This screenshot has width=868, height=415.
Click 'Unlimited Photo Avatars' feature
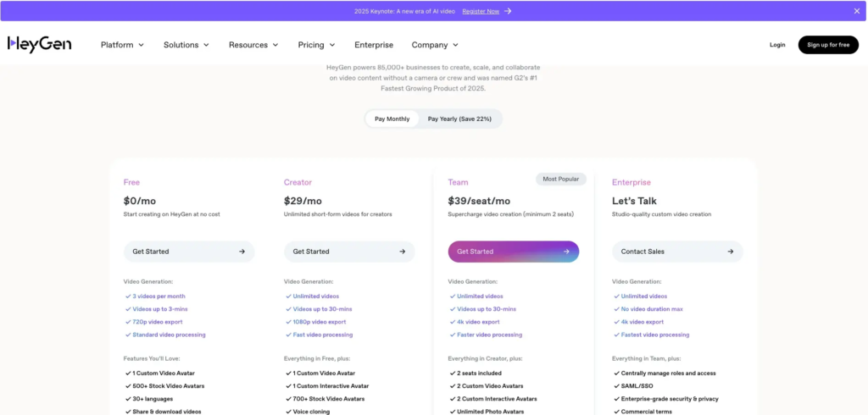click(x=490, y=411)
